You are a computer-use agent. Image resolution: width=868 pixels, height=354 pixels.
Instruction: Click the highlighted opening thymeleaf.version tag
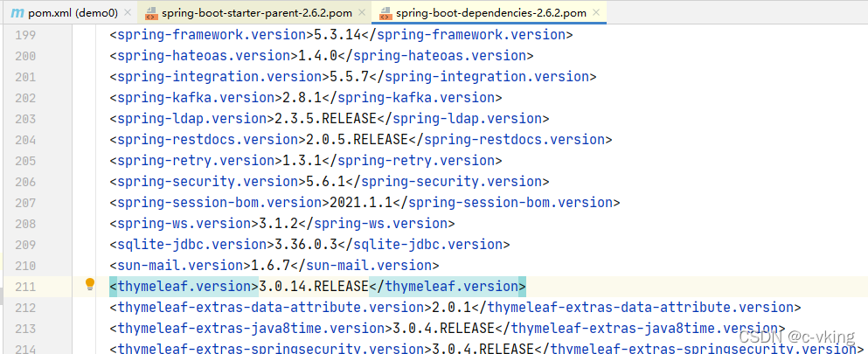click(x=184, y=287)
